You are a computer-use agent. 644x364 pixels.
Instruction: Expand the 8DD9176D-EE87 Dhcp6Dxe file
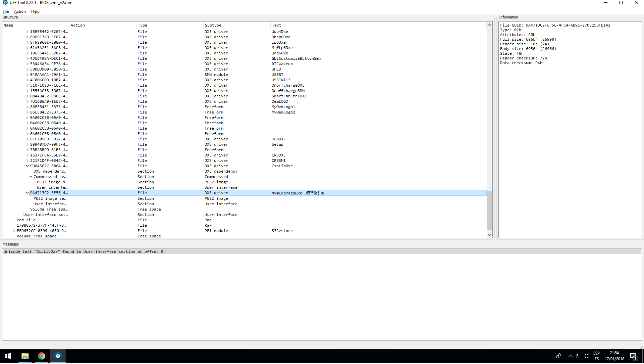27,37
